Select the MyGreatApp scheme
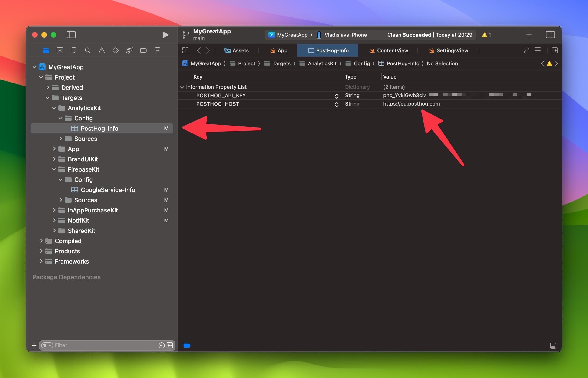The height and width of the screenshot is (378, 588). point(288,35)
